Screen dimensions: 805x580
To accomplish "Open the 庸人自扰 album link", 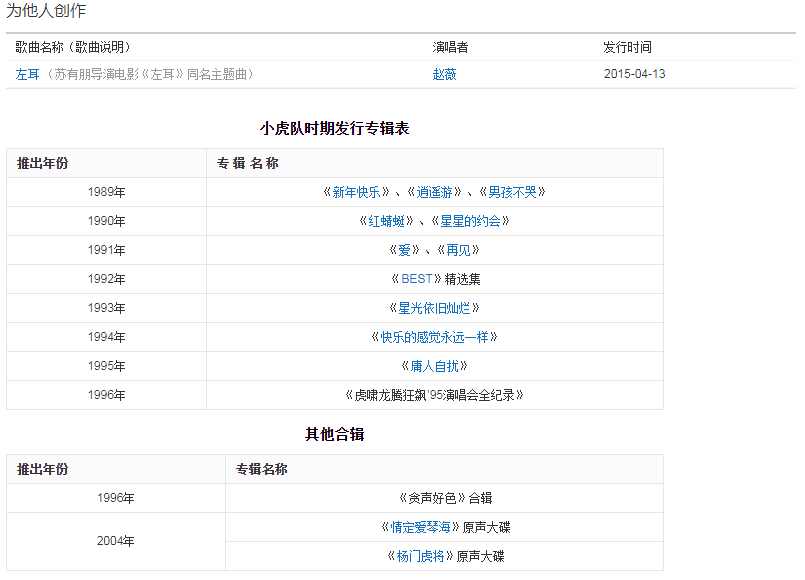I will [434, 366].
